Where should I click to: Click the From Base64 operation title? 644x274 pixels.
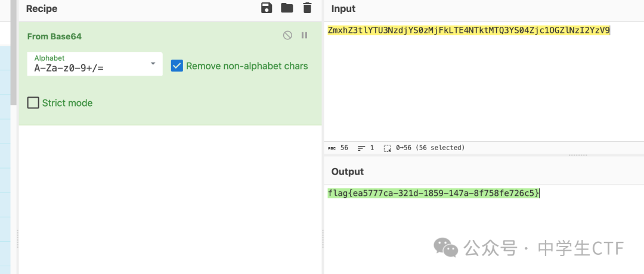coord(54,36)
